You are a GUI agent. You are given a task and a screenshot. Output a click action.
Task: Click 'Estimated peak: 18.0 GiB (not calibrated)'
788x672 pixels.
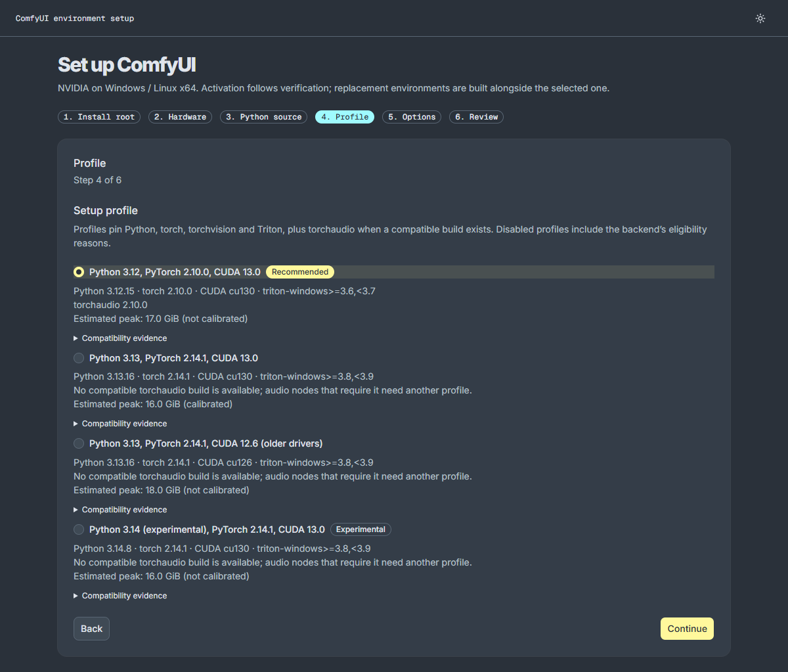point(162,490)
